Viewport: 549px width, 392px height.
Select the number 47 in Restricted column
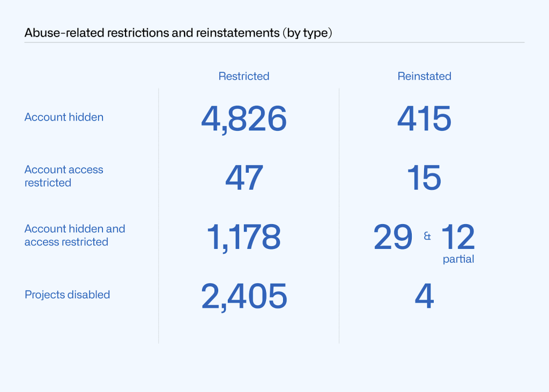(x=244, y=177)
